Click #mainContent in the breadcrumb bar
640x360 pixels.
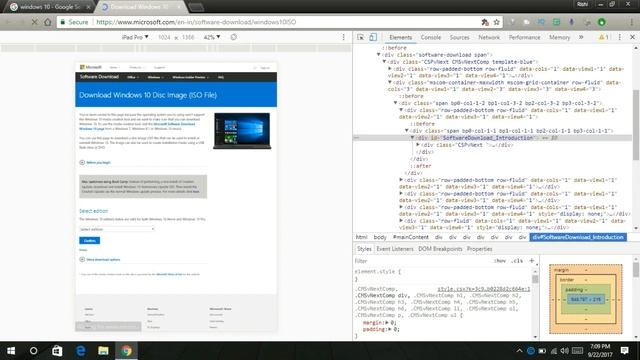click(411, 237)
